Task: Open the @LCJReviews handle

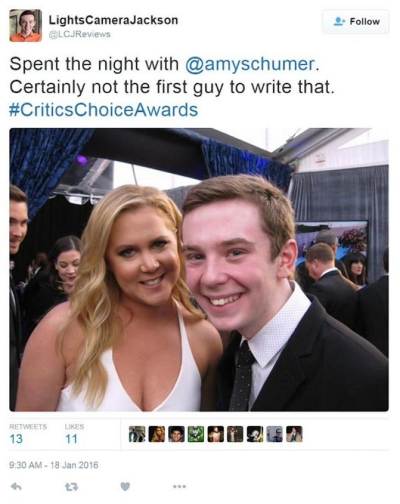Action: [80, 34]
